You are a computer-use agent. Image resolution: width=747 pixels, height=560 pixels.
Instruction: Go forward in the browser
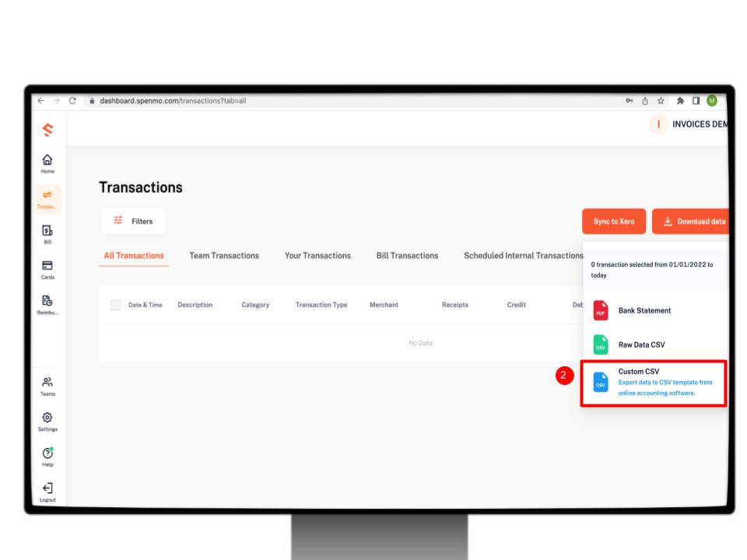coord(57,100)
